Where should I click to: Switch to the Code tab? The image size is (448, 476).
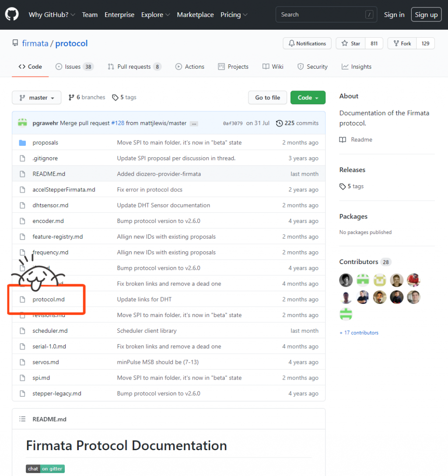point(30,67)
